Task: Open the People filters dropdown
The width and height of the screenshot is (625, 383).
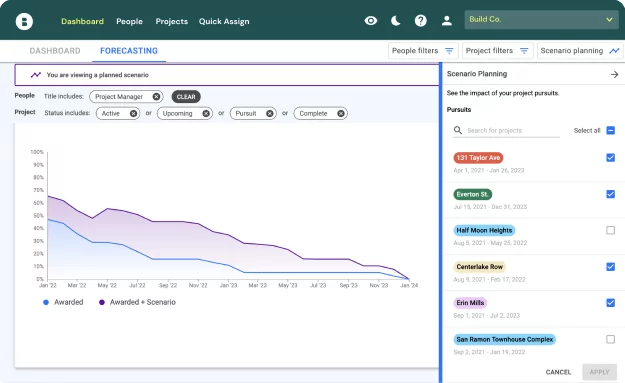Action: (423, 51)
